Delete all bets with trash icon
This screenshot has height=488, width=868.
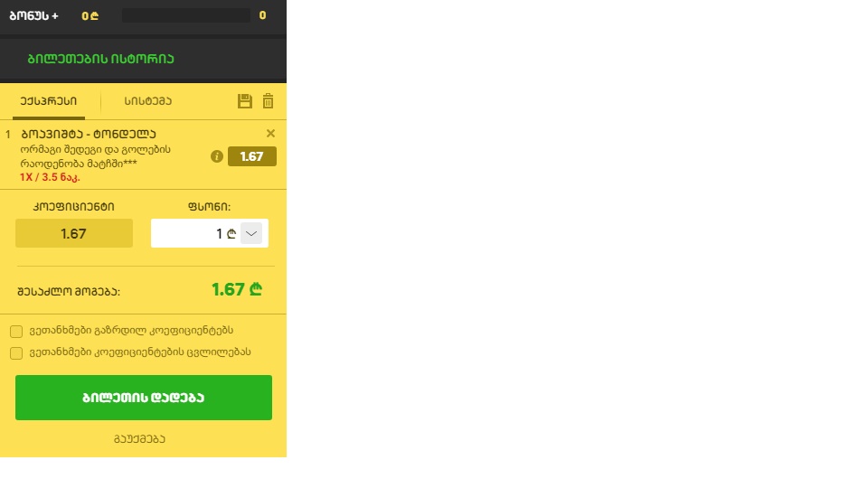pos(268,100)
